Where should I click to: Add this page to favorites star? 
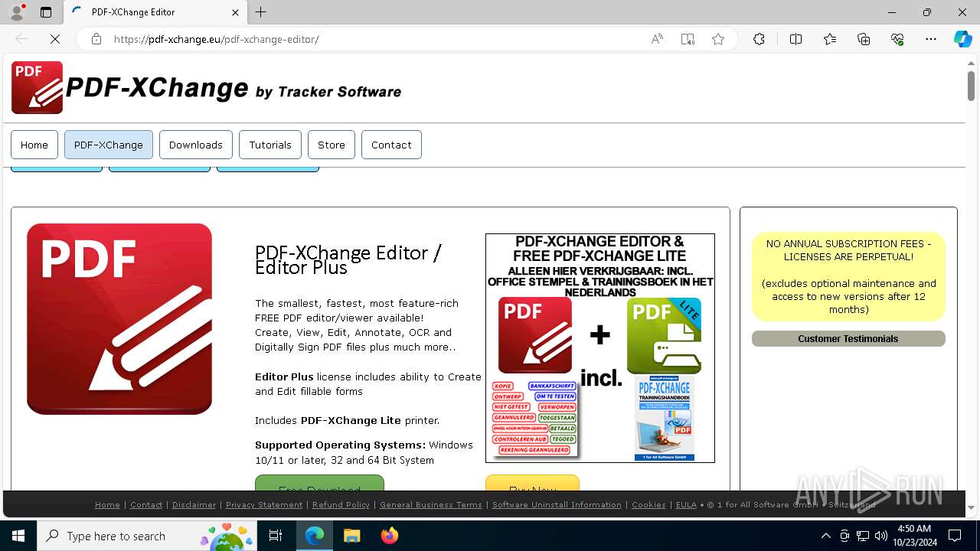point(718,39)
